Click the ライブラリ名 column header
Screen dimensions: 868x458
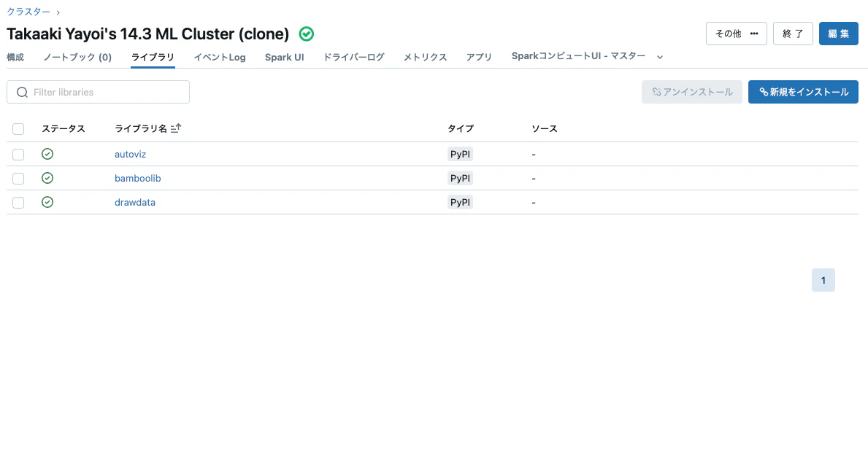[141, 128]
